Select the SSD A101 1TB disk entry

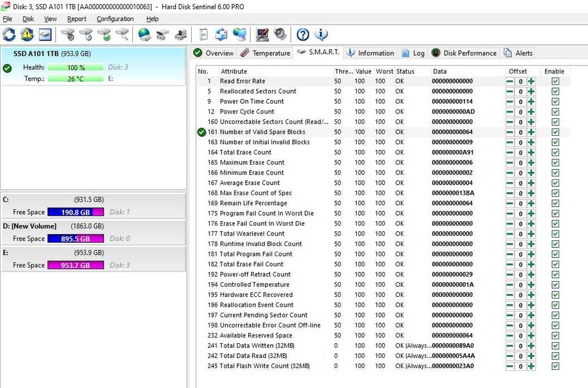pyautogui.click(x=93, y=66)
